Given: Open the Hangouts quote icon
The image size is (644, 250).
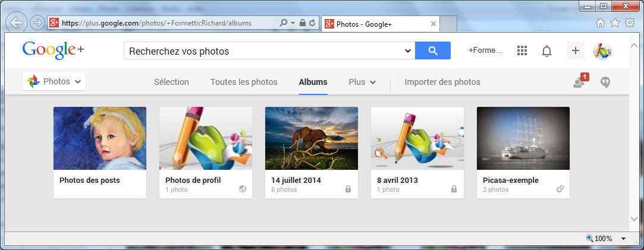Looking at the screenshot, I should pos(605,82).
